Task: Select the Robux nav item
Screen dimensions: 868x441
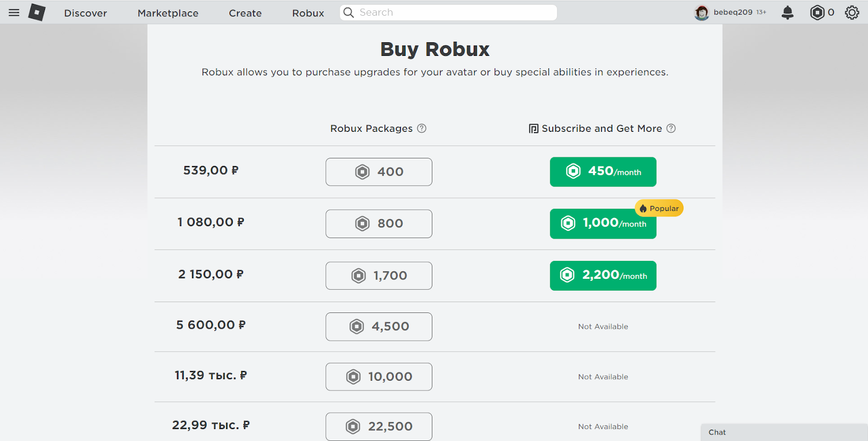Action: [x=308, y=13]
